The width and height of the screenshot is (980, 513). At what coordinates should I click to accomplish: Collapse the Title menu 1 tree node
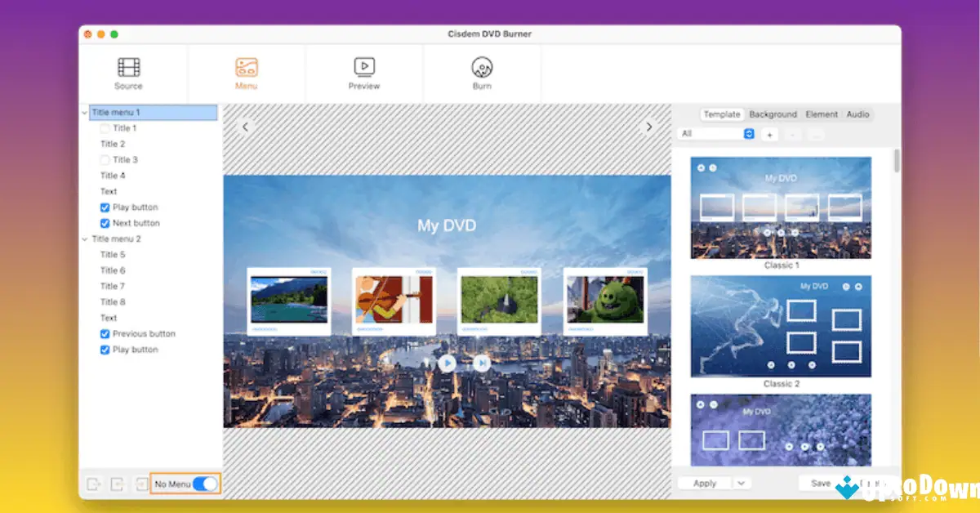85,113
